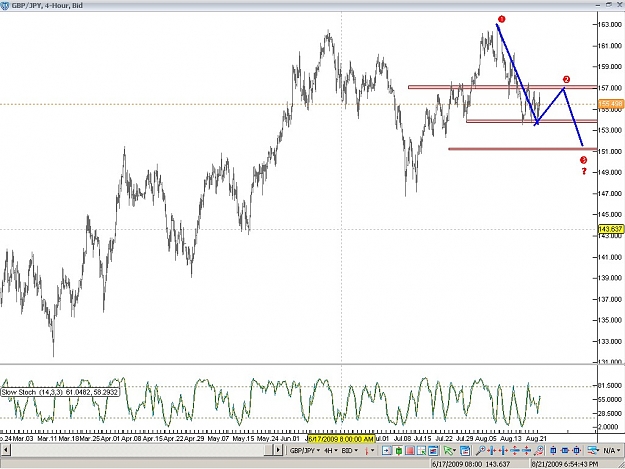This screenshot has width=625, height=469.
Task: Click the chart template window icon
Action: (433, 450)
